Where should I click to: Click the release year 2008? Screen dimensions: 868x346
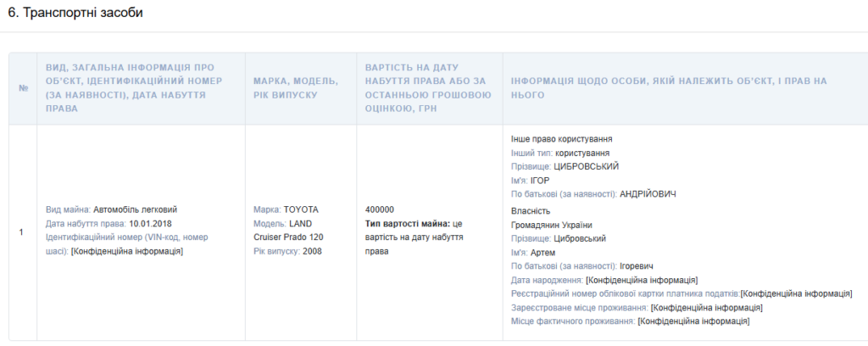312,252
